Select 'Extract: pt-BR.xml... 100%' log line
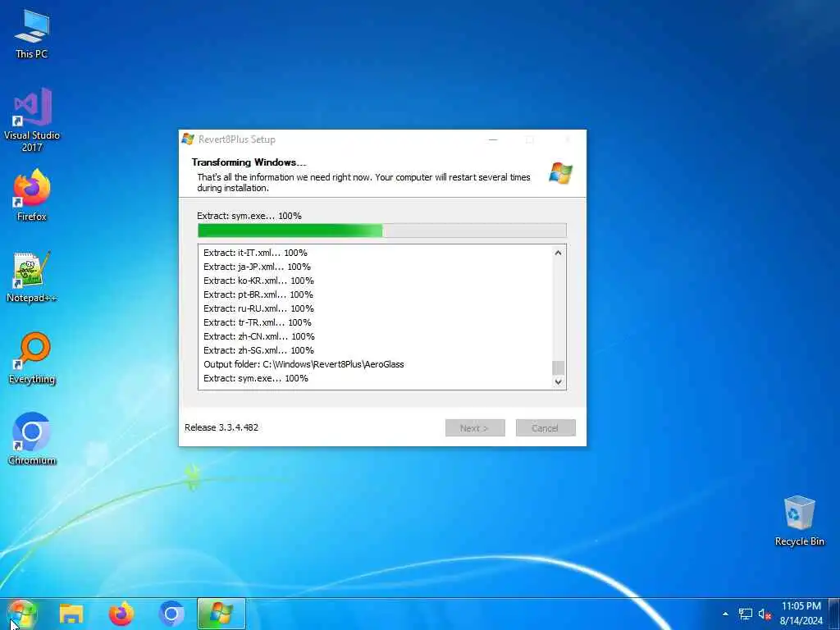Viewport: 840px width, 630px height. 258,294
